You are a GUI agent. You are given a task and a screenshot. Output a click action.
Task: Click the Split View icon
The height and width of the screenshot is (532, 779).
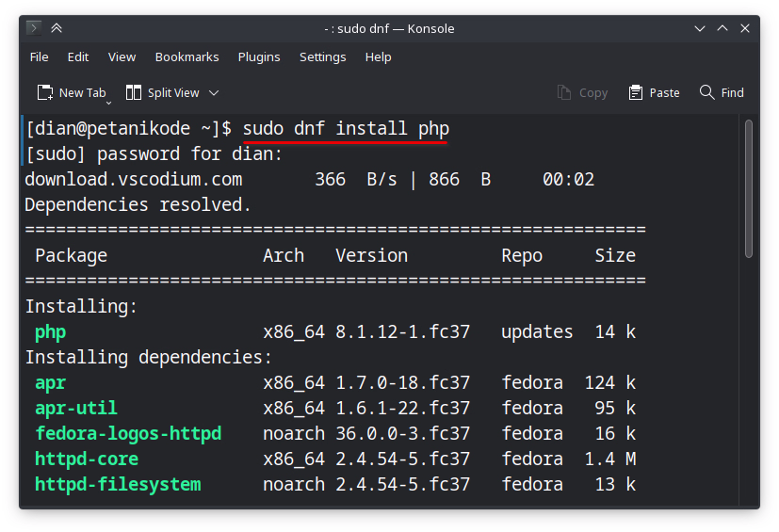[134, 93]
